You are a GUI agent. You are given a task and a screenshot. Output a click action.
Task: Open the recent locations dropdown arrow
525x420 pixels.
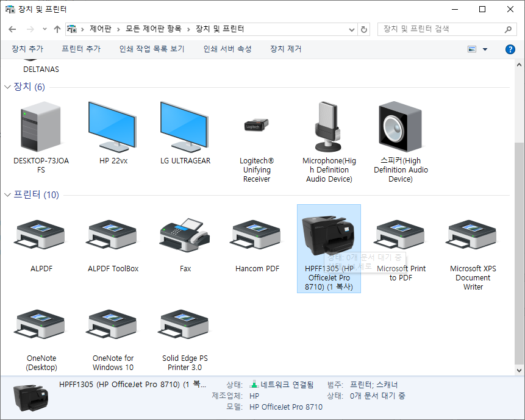(45, 29)
